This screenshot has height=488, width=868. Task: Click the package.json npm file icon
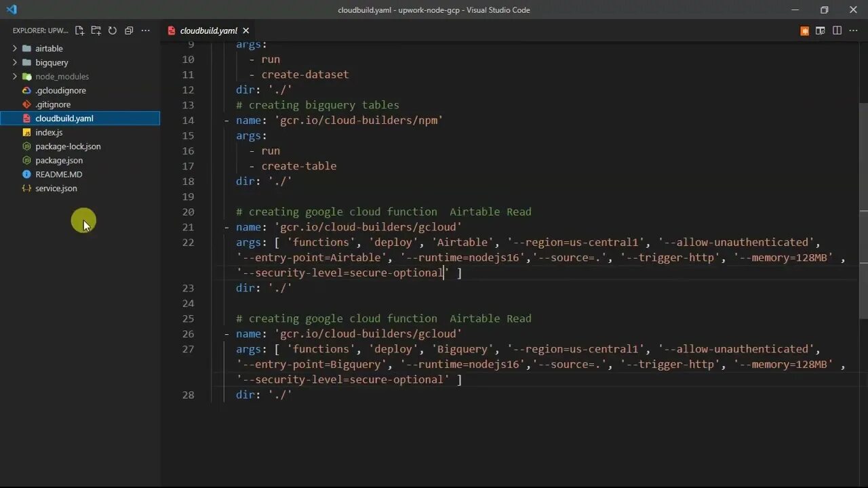click(x=26, y=160)
